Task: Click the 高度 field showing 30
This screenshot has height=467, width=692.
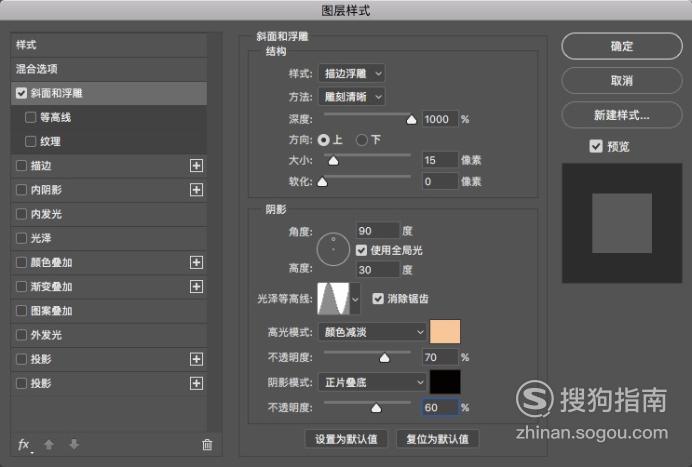Action: pos(378,270)
